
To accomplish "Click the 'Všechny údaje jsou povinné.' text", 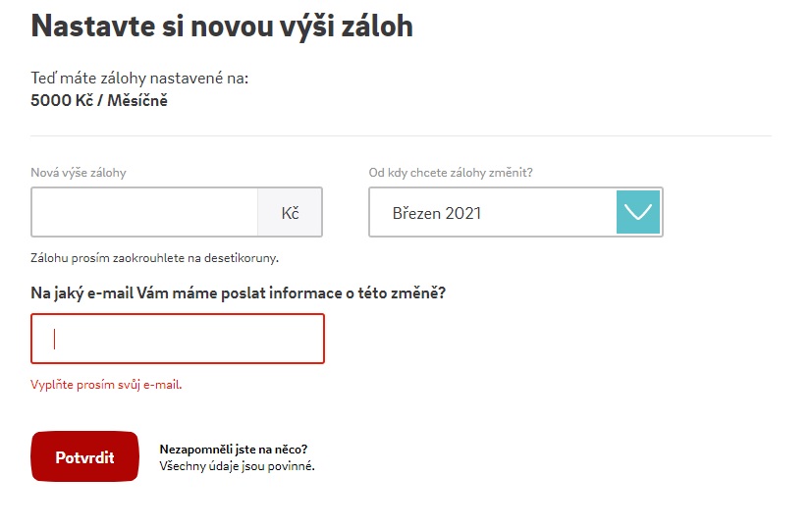I will (238, 466).
